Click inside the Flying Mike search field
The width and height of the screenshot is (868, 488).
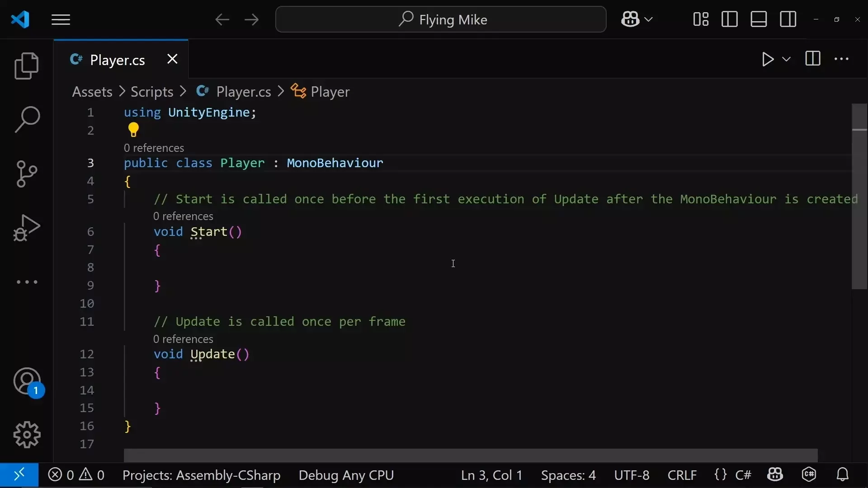coord(441,19)
